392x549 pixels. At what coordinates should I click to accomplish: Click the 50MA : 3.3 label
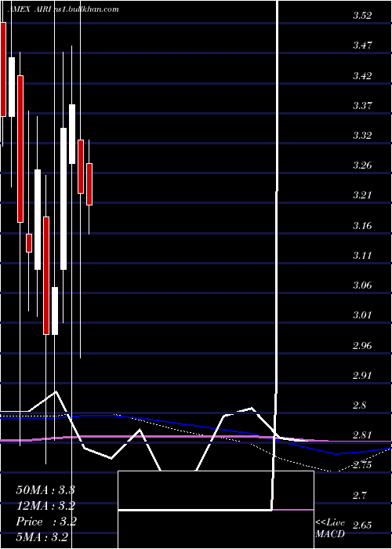(x=45, y=489)
